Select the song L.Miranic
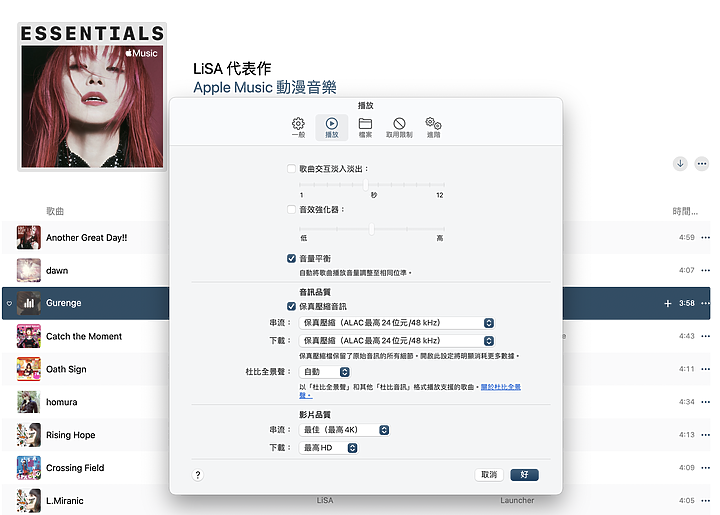Image resolution: width=720 pixels, height=515 pixels. click(65, 501)
